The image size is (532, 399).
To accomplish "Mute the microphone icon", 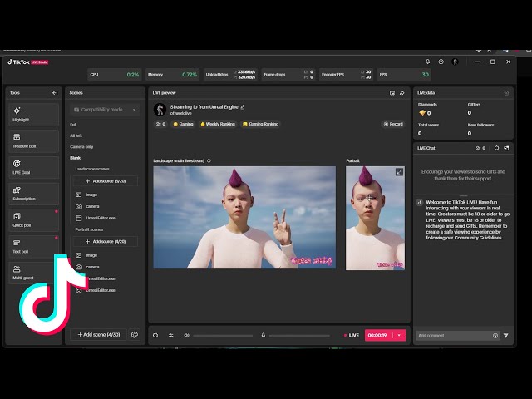I will [x=263, y=335].
